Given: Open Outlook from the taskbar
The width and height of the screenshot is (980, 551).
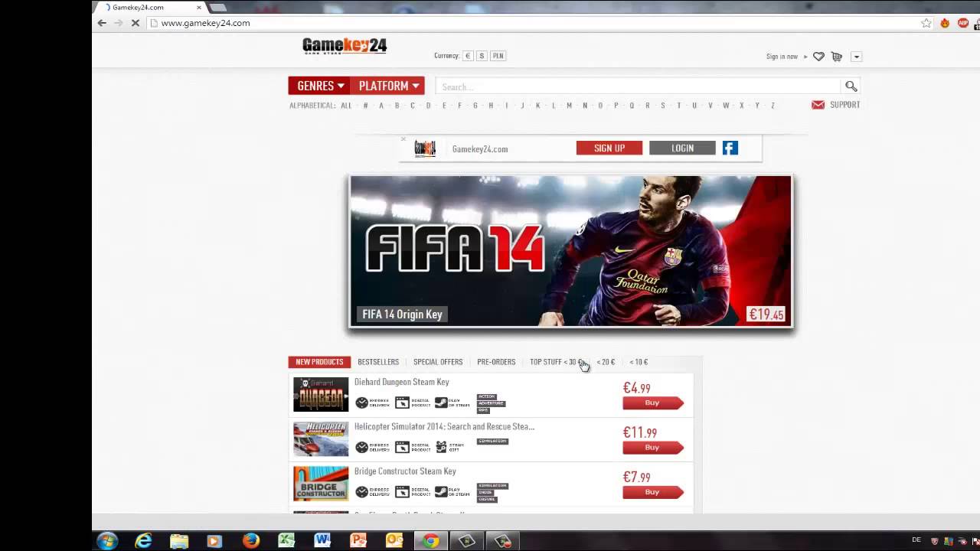Looking at the screenshot, I should [394, 541].
